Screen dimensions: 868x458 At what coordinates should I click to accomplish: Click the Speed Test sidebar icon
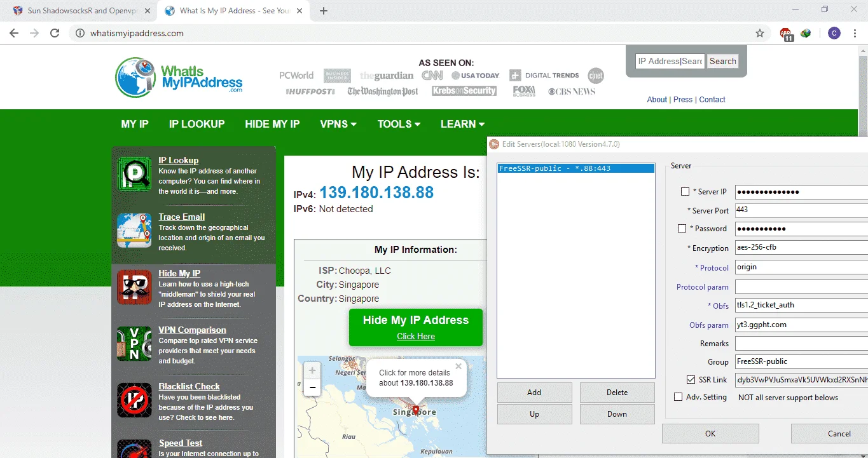(x=134, y=448)
